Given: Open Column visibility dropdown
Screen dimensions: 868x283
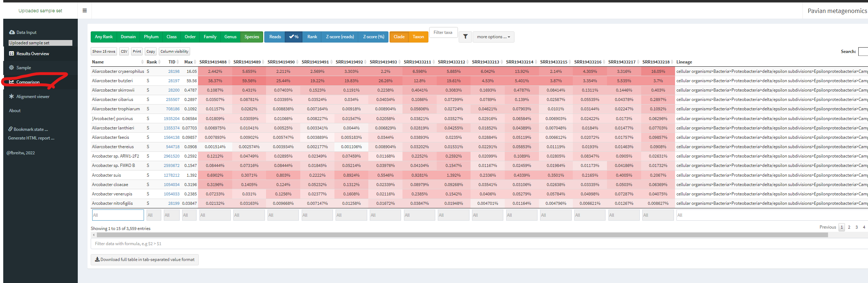Looking at the screenshot, I should 174,52.
